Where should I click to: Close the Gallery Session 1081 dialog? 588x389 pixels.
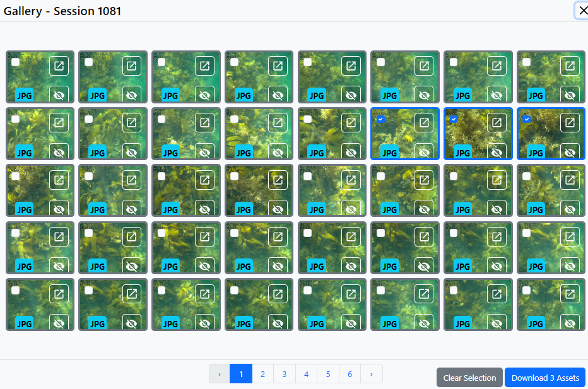582,11
